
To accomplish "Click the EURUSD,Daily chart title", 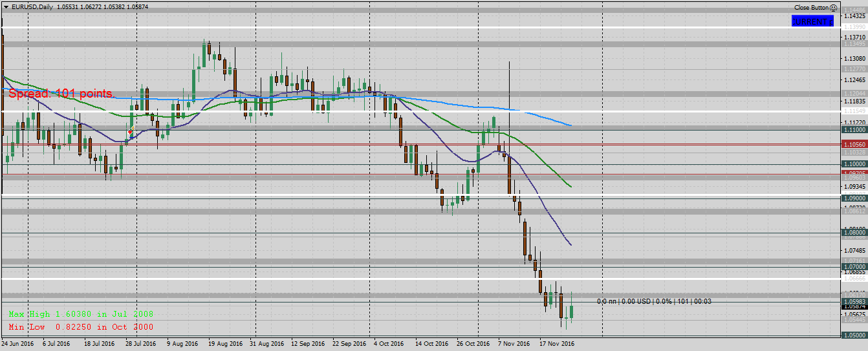I will (x=33, y=6).
